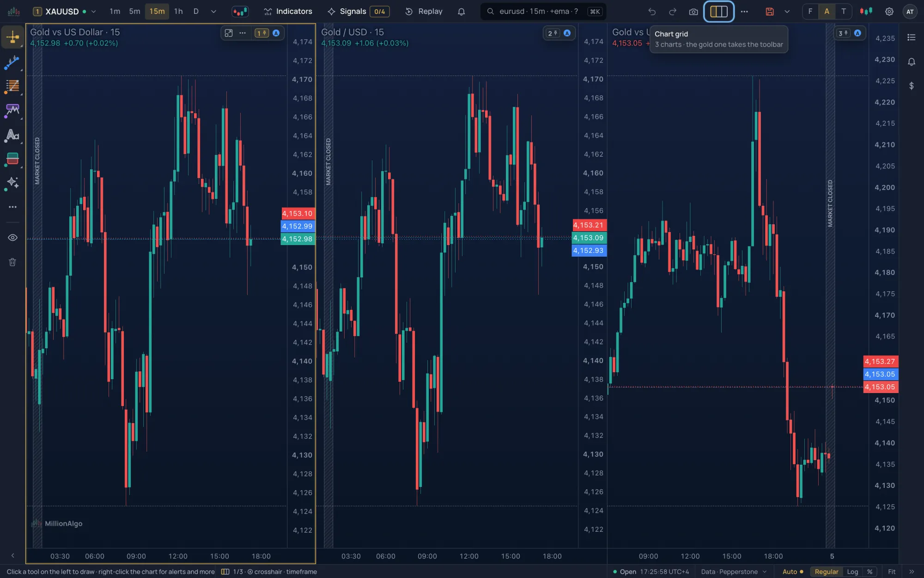This screenshot has width=924, height=578.
Task: Select the F mode toggle
Action: (x=810, y=12)
